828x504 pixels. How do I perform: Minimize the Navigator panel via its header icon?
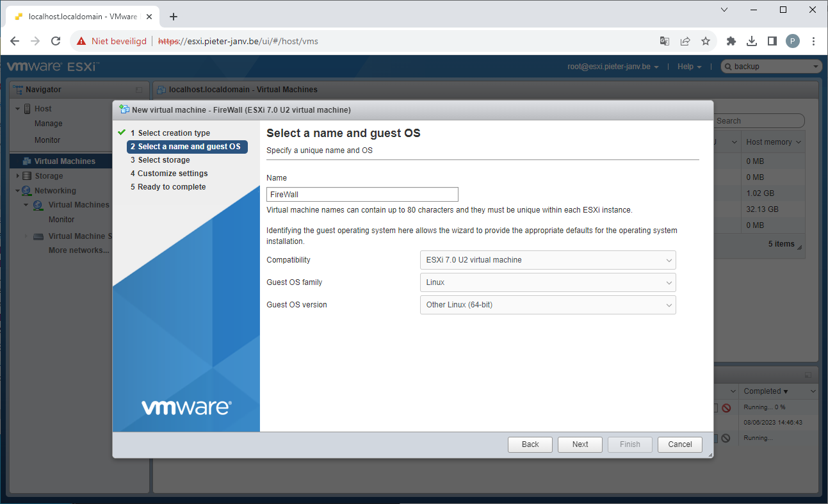[x=139, y=90]
